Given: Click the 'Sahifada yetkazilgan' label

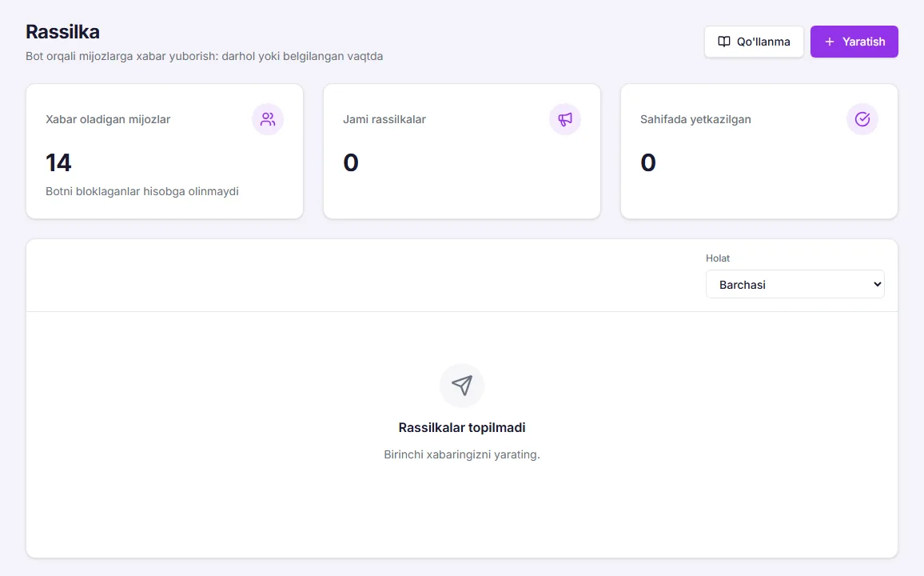Looking at the screenshot, I should coord(695,119).
